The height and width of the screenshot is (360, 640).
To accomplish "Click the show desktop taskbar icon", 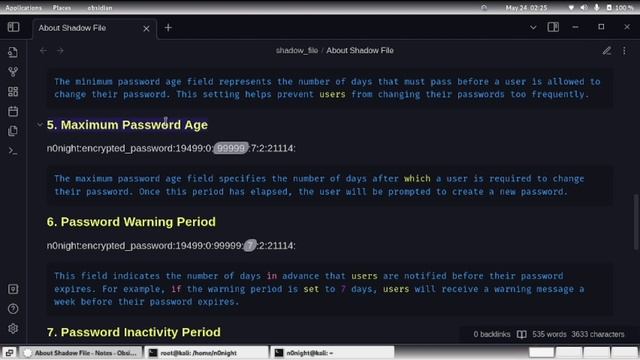I will tap(9, 353).
